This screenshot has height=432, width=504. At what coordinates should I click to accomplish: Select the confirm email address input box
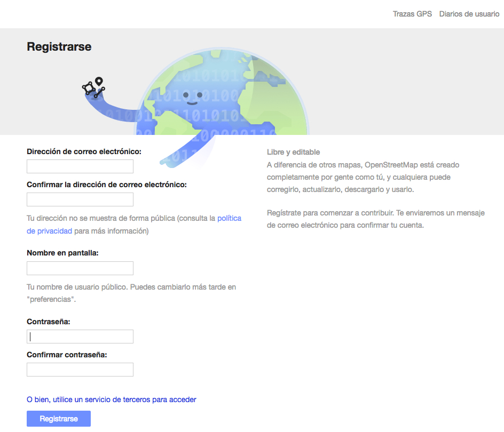[x=80, y=199]
